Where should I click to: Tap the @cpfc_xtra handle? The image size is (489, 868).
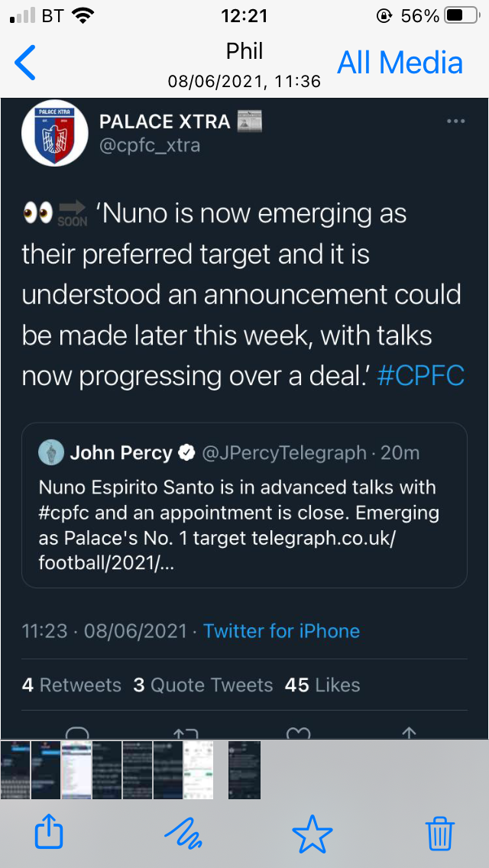150,145
